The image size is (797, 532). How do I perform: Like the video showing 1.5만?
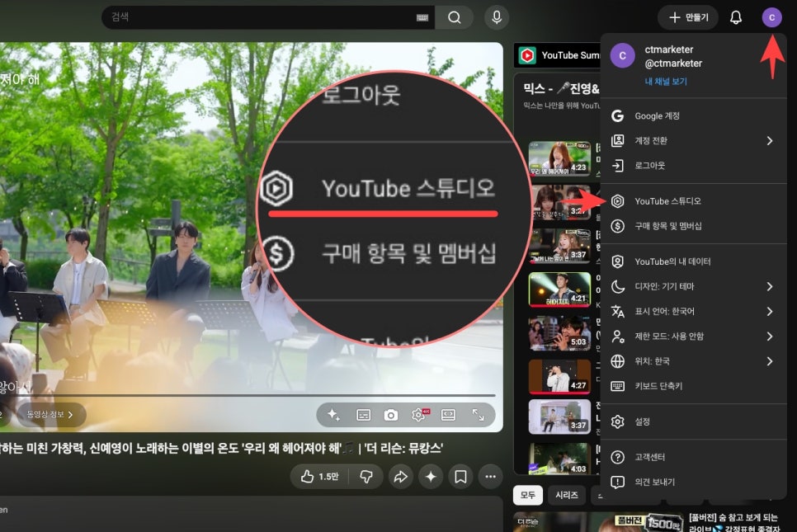319,477
